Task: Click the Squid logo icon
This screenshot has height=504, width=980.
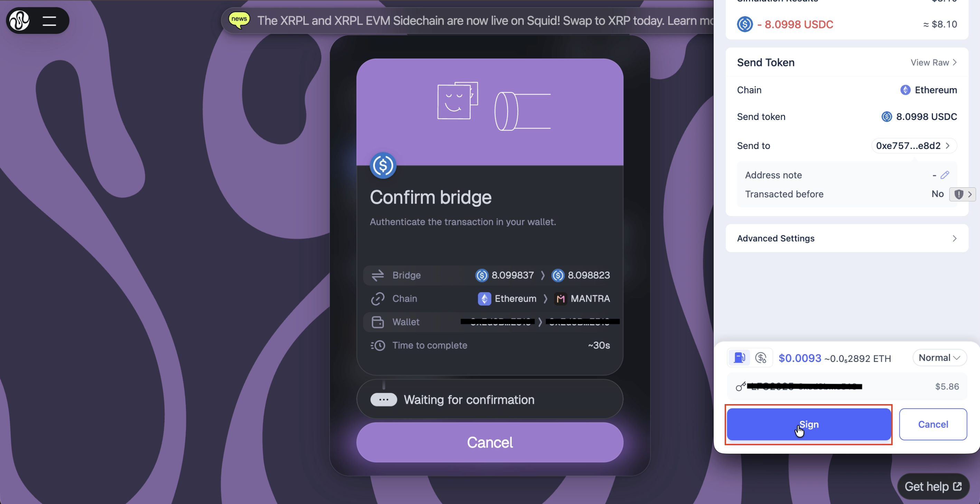Action: 19,20
